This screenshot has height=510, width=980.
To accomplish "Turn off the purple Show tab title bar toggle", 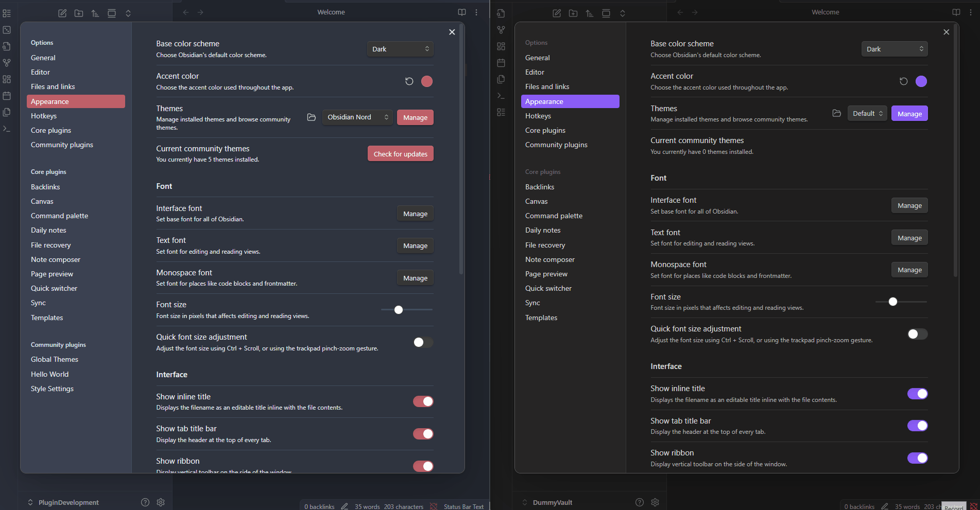I will click(x=917, y=426).
